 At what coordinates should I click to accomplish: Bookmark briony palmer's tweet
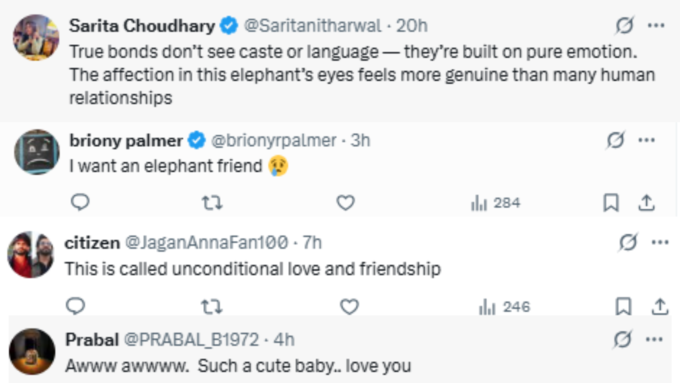(x=611, y=203)
